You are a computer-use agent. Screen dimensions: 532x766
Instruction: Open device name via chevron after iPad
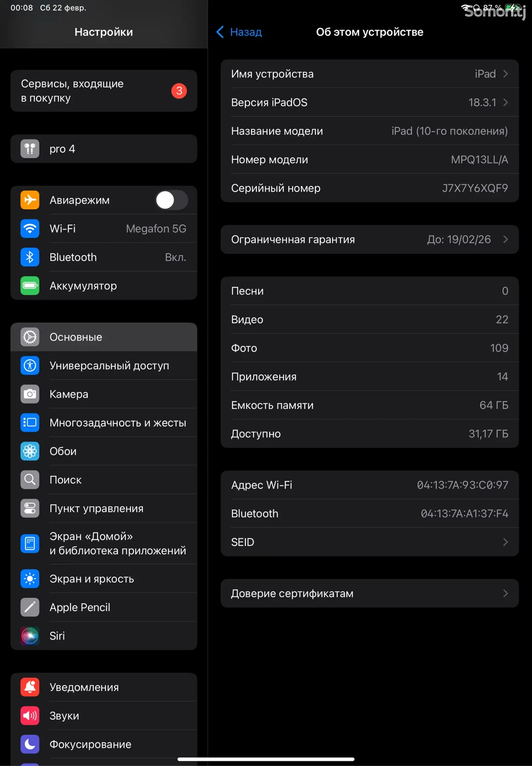pos(505,74)
